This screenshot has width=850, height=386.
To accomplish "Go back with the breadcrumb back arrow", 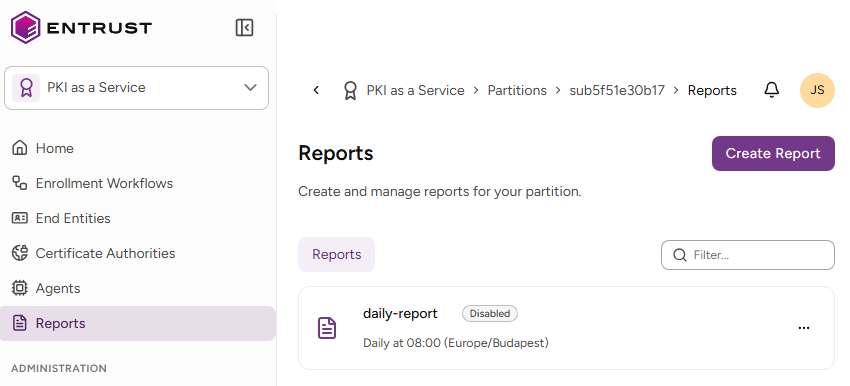I will (x=317, y=91).
